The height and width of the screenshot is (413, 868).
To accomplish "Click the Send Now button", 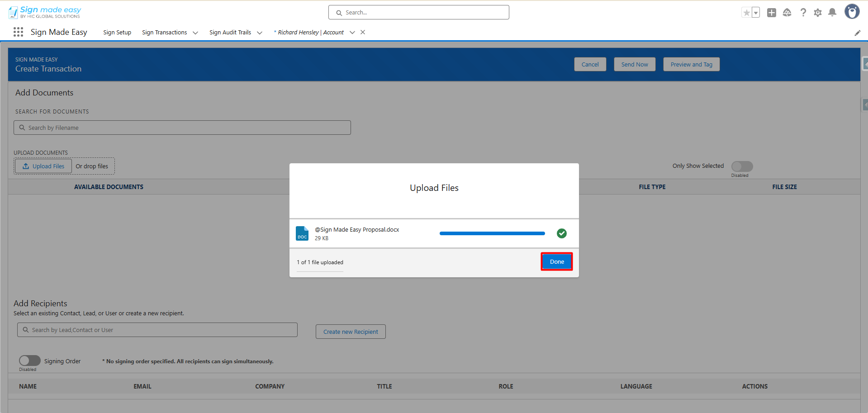I will pos(635,64).
